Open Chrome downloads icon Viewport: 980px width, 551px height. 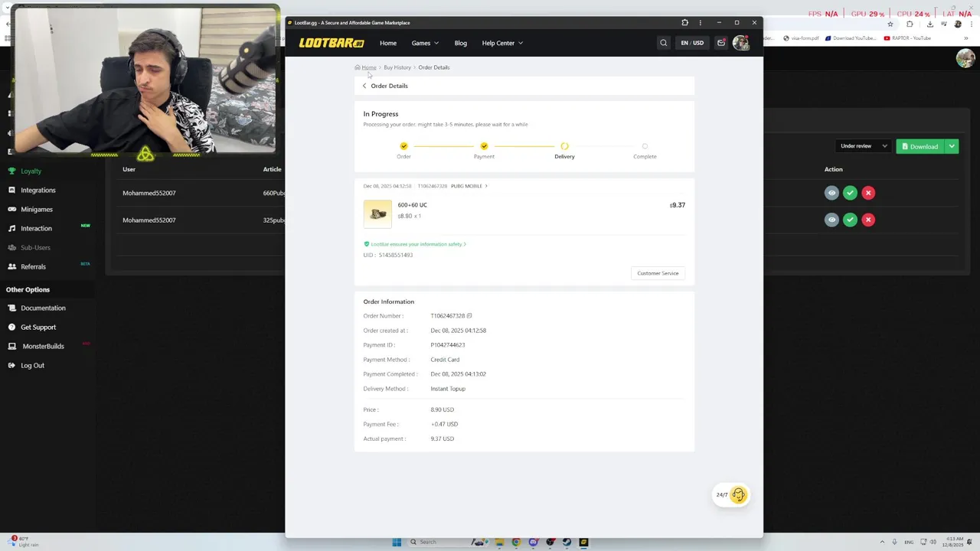point(929,24)
